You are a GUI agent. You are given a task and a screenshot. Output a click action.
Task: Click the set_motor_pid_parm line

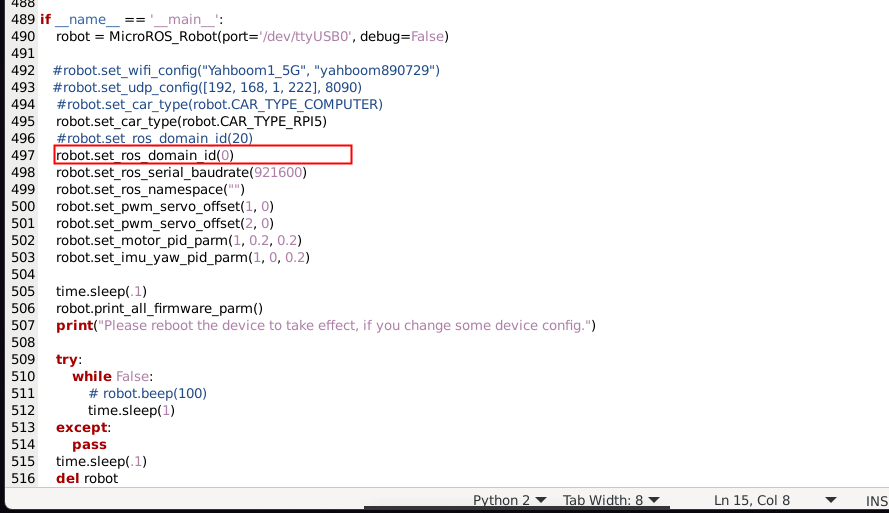[x=179, y=240]
